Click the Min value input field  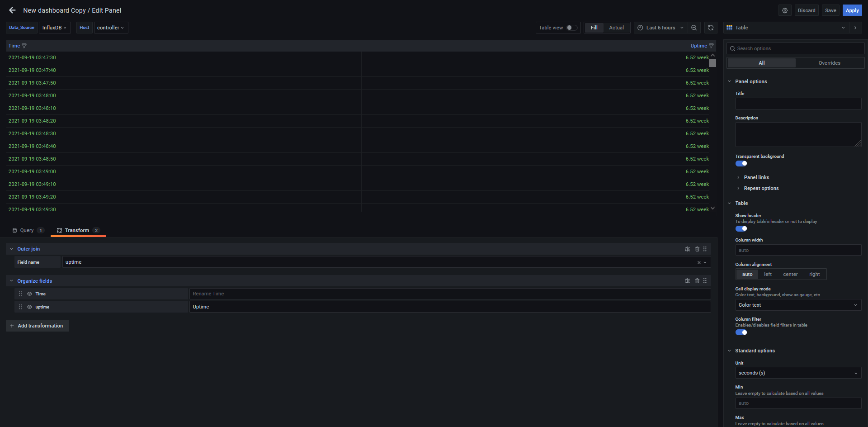[x=798, y=403]
